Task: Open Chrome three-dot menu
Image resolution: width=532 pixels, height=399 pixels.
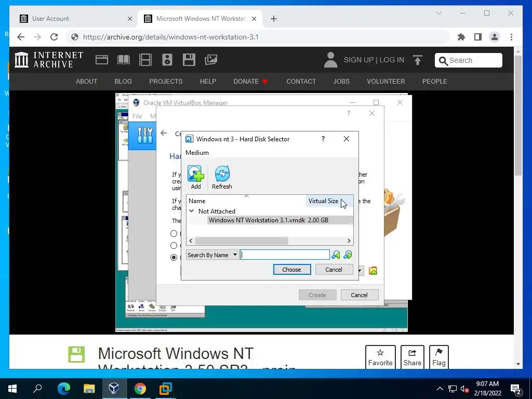Action: point(511,37)
